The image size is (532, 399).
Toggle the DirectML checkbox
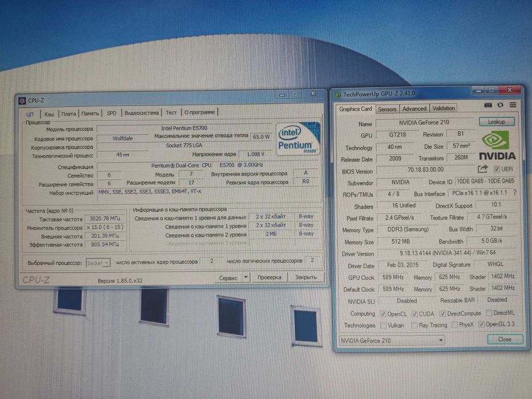(489, 313)
